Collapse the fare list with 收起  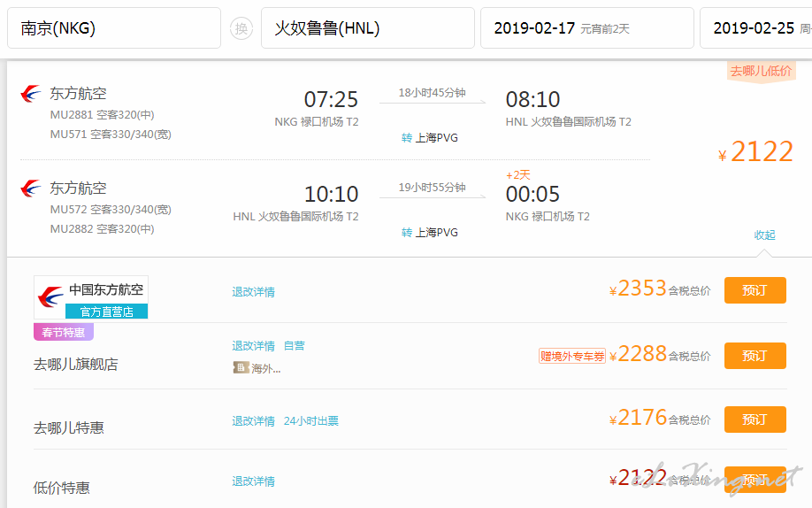(x=764, y=235)
